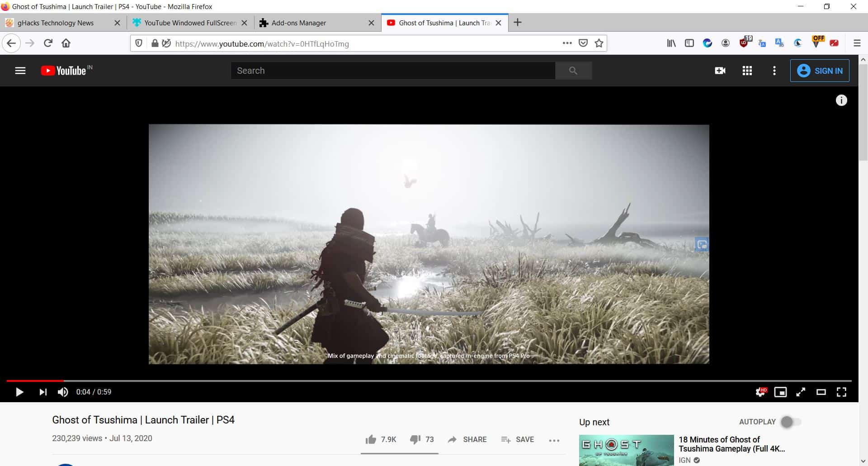Show site security padlock info
The height and width of the screenshot is (466, 868).
point(155,43)
